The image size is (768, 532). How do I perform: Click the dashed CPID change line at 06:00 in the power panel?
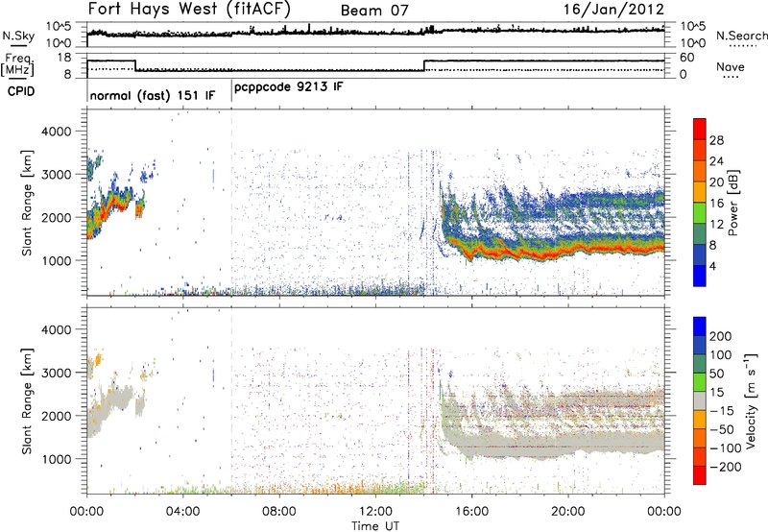[231, 203]
